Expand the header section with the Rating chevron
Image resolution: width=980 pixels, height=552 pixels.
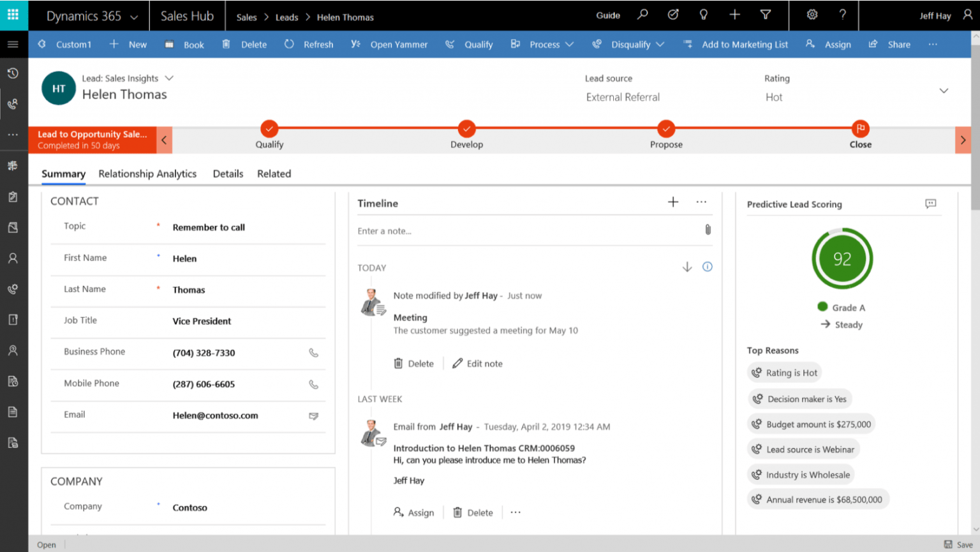click(943, 90)
